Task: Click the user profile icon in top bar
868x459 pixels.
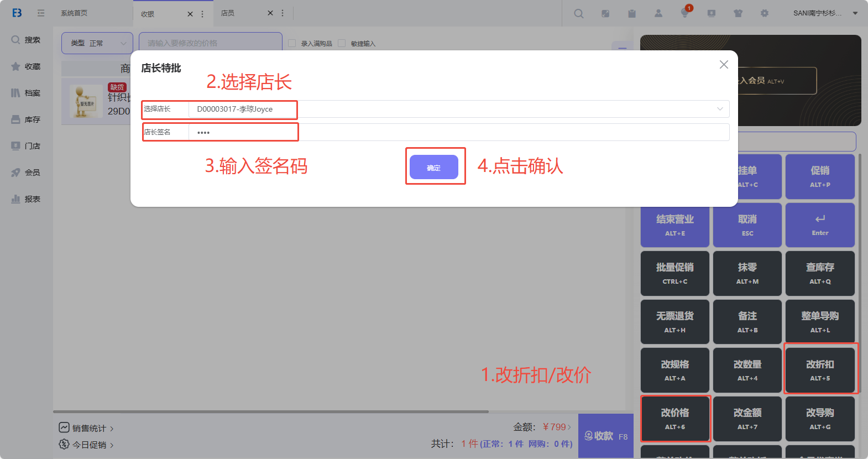Action: [x=658, y=13]
